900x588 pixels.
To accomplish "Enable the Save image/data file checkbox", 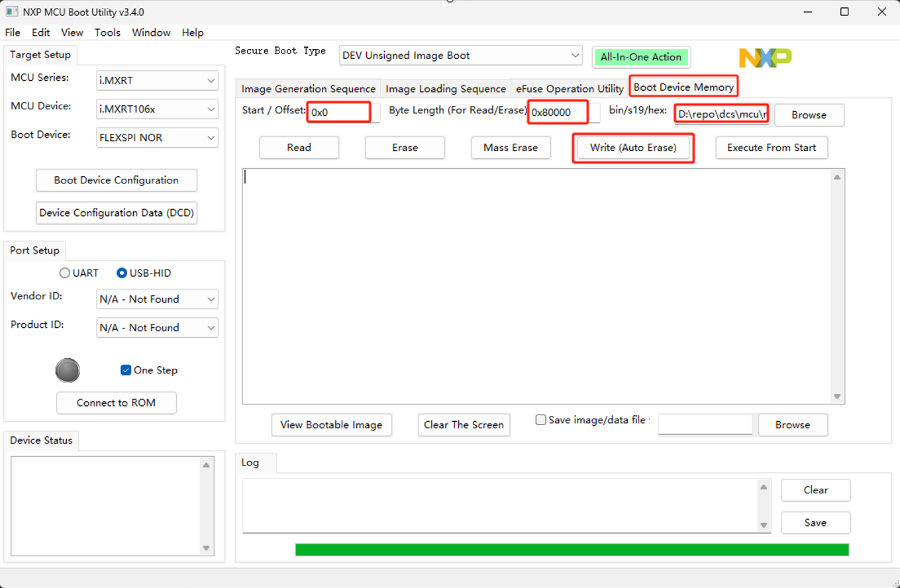I will click(x=541, y=420).
